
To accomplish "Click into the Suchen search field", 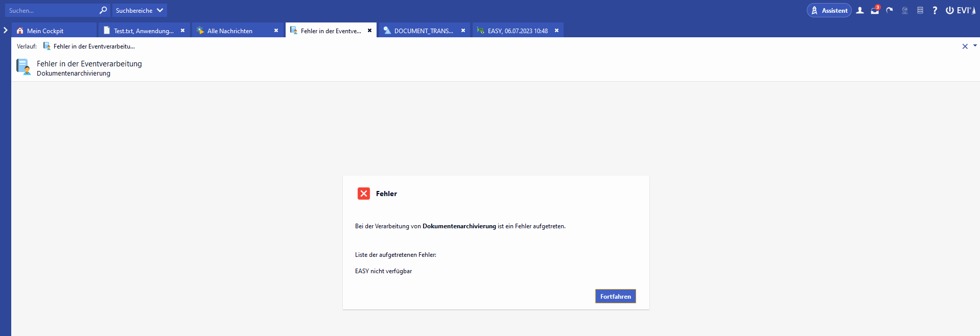I will [51, 10].
